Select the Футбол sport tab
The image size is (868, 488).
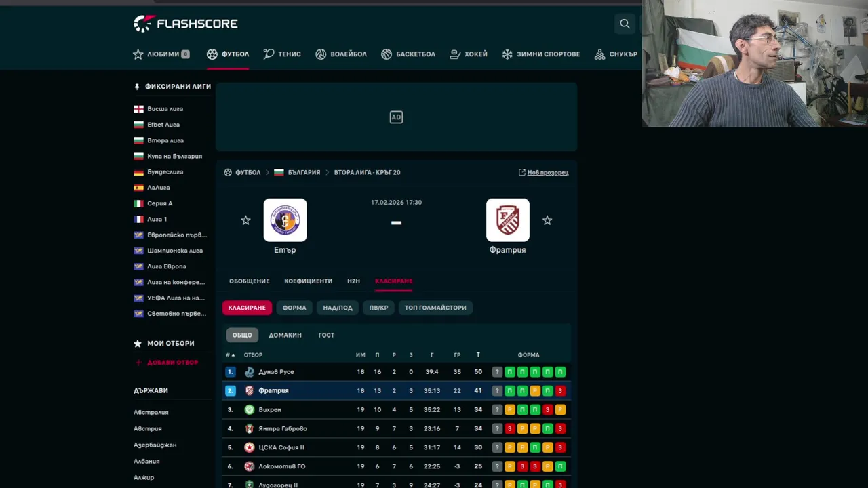pyautogui.click(x=228, y=54)
